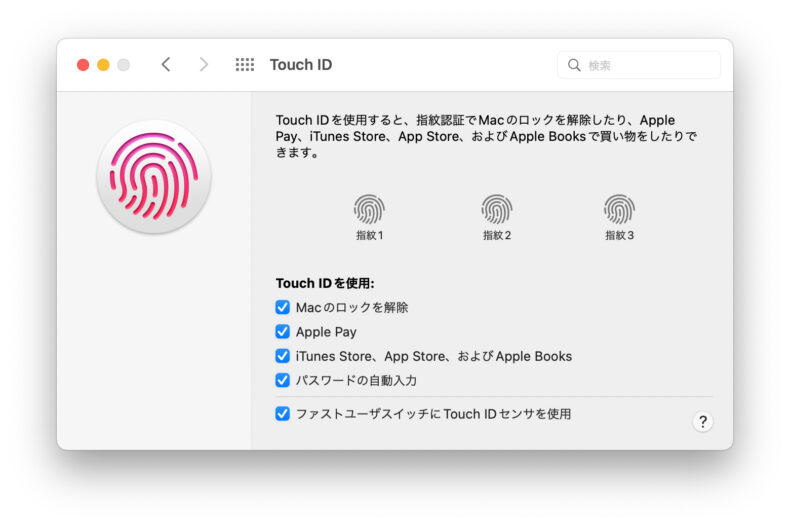Click the magnifying glass in the search box
This screenshot has width=790, height=525.
point(574,66)
